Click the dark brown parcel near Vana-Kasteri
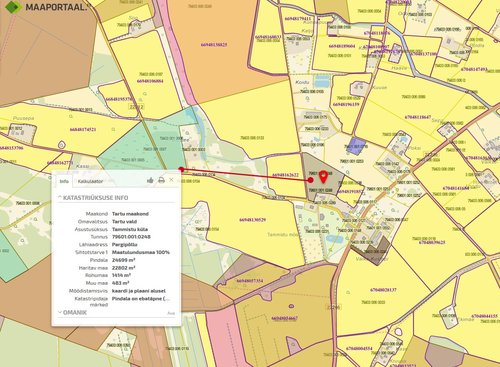This screenshot has height=367, width=500. [373, 251]
